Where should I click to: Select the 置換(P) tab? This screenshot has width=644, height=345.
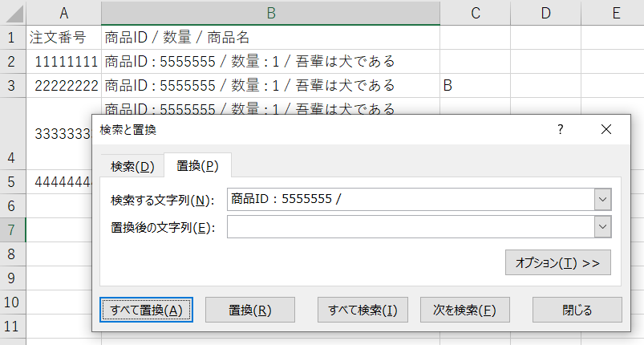[x=197, y=166]
